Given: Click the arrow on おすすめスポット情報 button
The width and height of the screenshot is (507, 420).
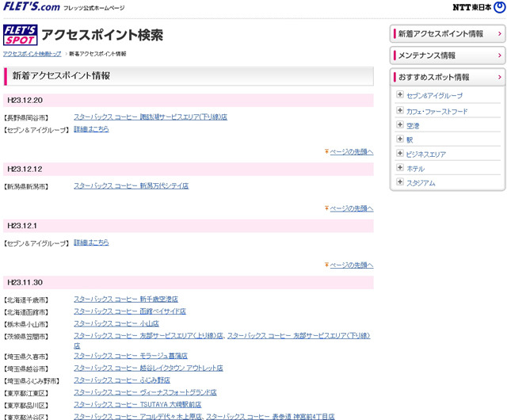Looking at the screenshot, I should (x=500, y=77).
